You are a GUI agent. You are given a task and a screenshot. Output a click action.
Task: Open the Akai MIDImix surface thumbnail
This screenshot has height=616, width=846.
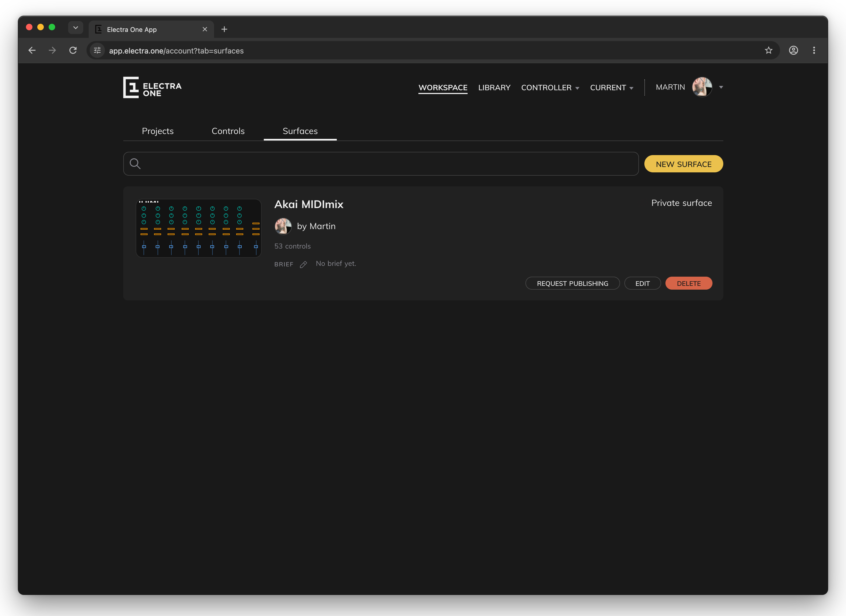[198, 228]
